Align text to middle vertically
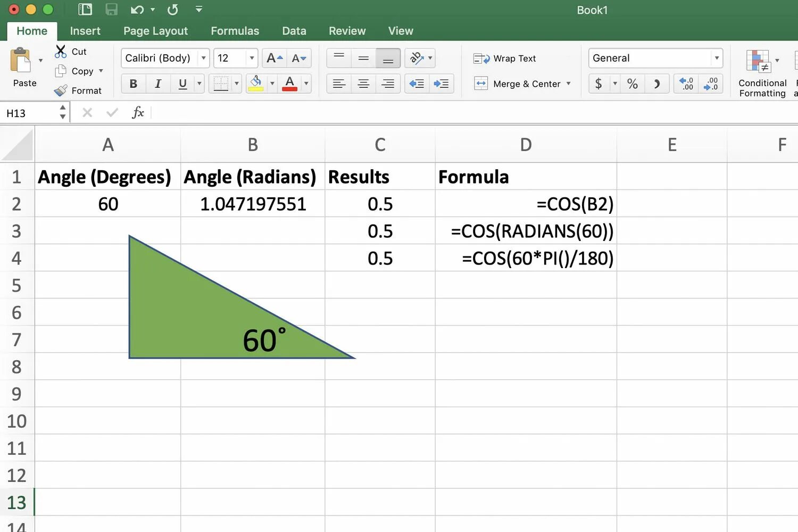798x532 pixels. point(363,58)
